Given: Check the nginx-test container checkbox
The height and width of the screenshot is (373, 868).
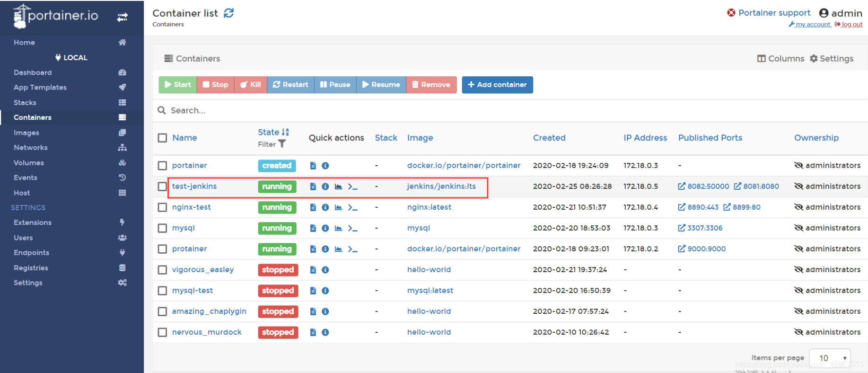Looking at the screenshot, I should (x=162, y=207).
